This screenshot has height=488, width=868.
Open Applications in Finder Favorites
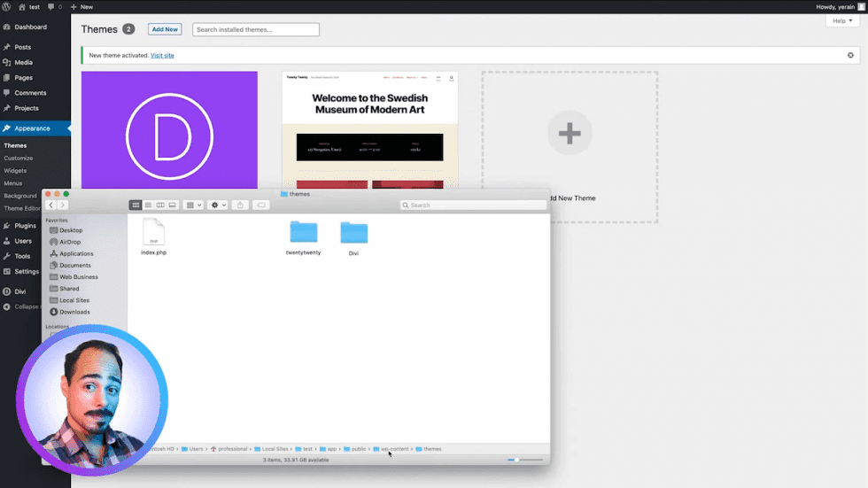click(x=76, y=253)
